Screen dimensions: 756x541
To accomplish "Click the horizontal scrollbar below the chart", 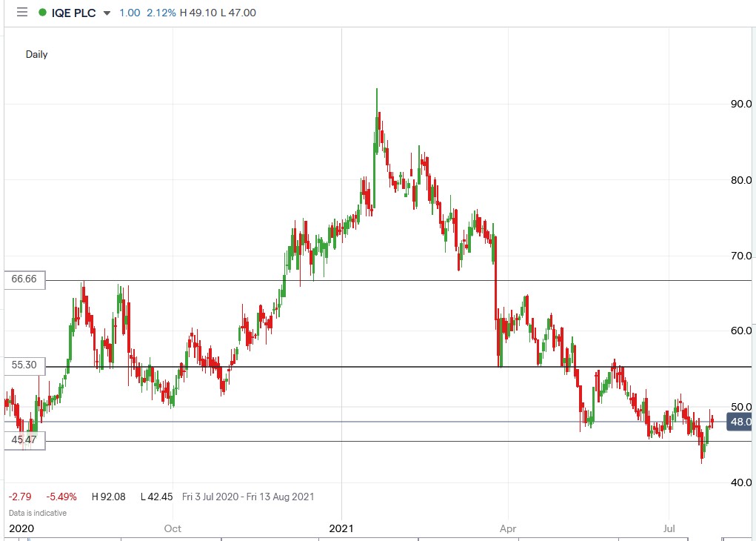I will pyautogui.click(x=370, y=539).
